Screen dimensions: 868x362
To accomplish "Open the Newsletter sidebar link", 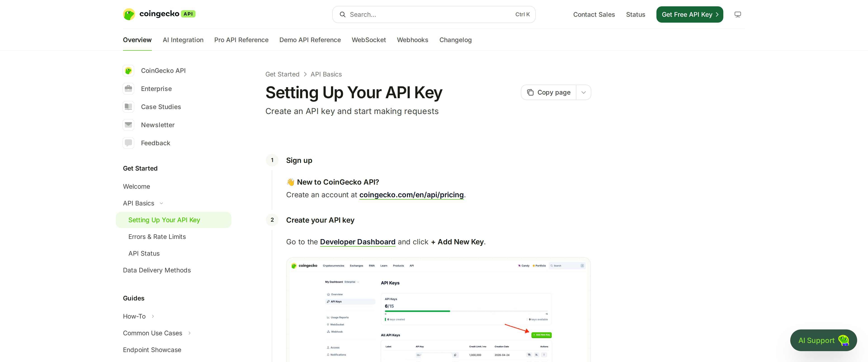I will 158,125.
